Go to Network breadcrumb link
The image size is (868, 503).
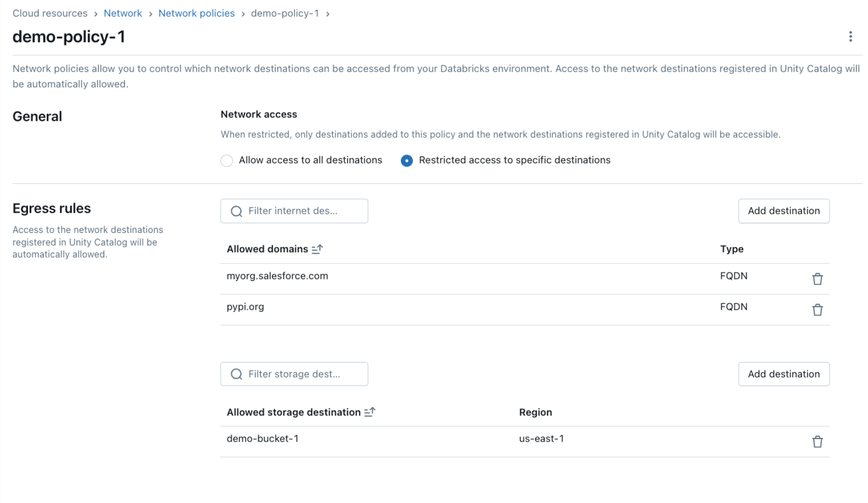tap(122, 13)
